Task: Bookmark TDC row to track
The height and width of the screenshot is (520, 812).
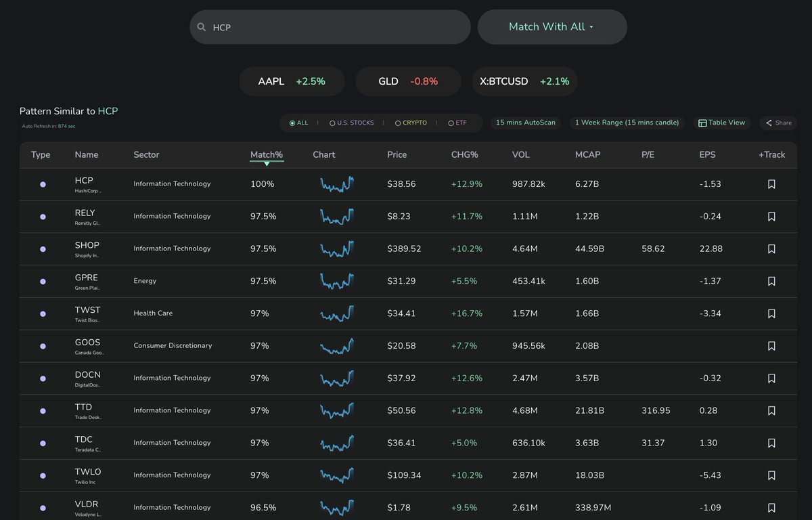Action: point(771,443)
